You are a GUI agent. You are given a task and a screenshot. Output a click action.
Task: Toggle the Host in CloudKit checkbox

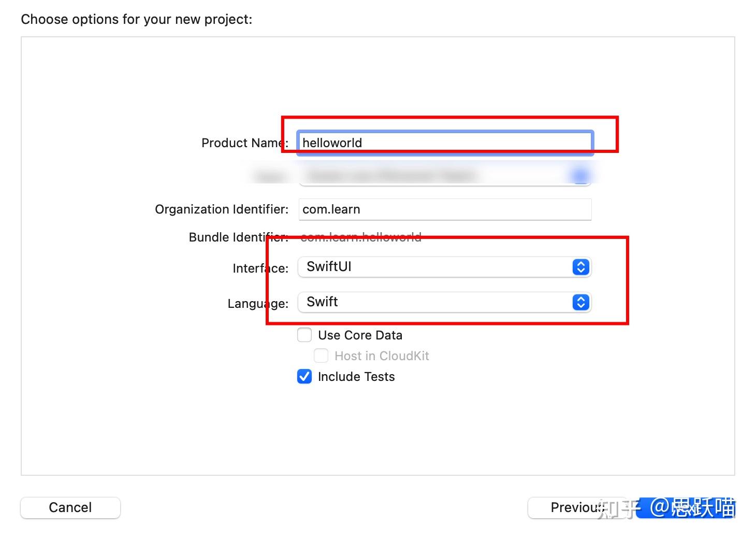pos(321,356)
